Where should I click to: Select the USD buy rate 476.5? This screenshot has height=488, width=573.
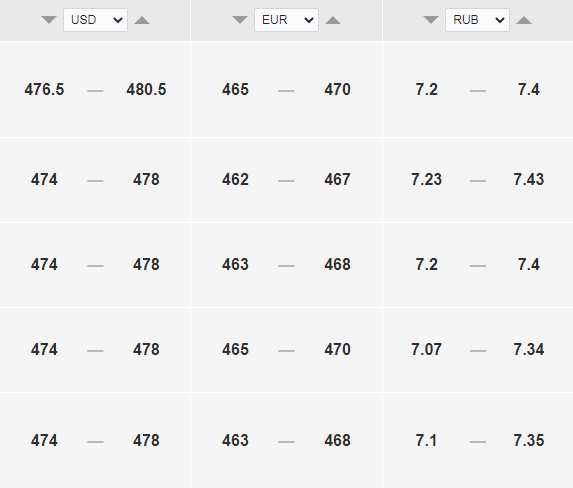tap(44, 90)
